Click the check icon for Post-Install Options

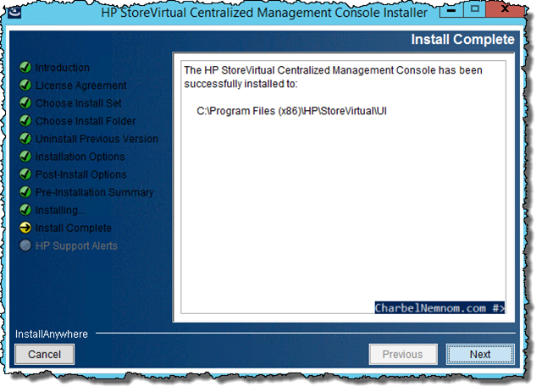tap(25, 174)
